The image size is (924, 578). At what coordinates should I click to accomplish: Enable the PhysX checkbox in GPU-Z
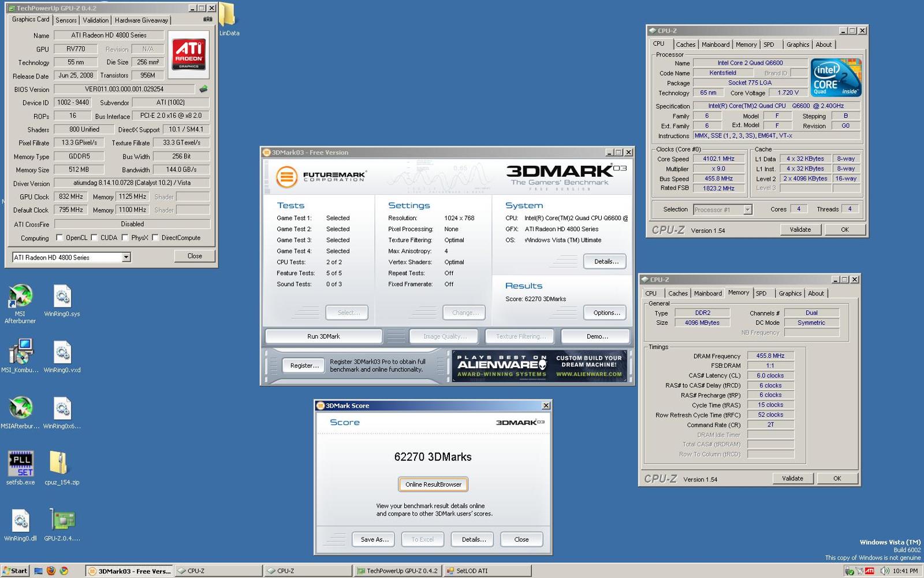[125, 238]
